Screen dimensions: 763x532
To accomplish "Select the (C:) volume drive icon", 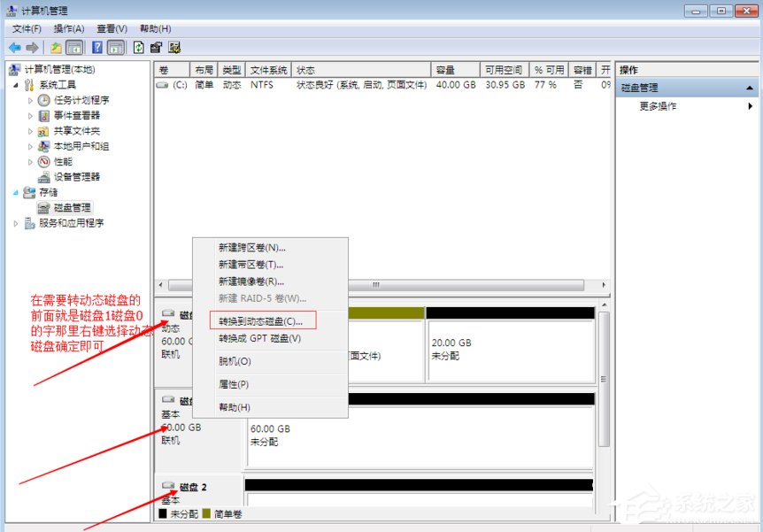I will pos(162,86).
